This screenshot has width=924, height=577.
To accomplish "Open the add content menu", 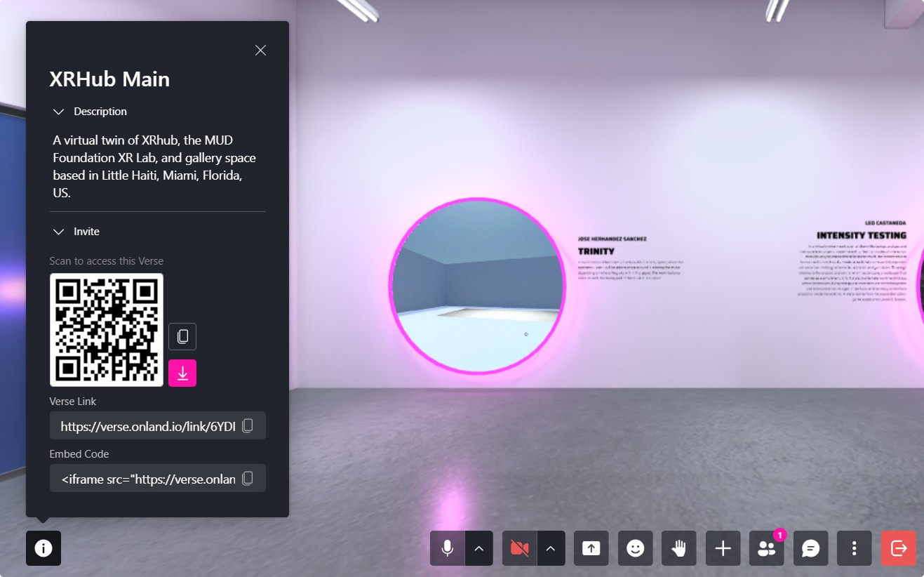I will tap(723, 548).
